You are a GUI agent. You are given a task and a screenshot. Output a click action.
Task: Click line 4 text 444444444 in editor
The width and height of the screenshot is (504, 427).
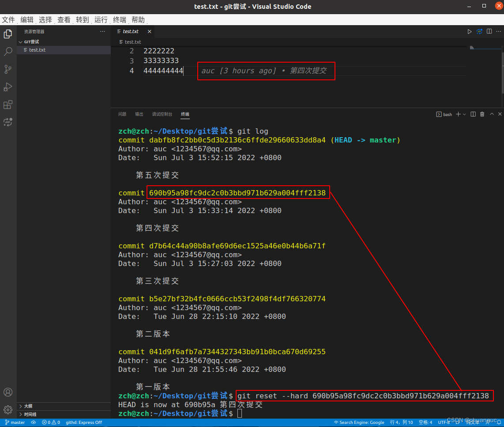coord(163,71)
